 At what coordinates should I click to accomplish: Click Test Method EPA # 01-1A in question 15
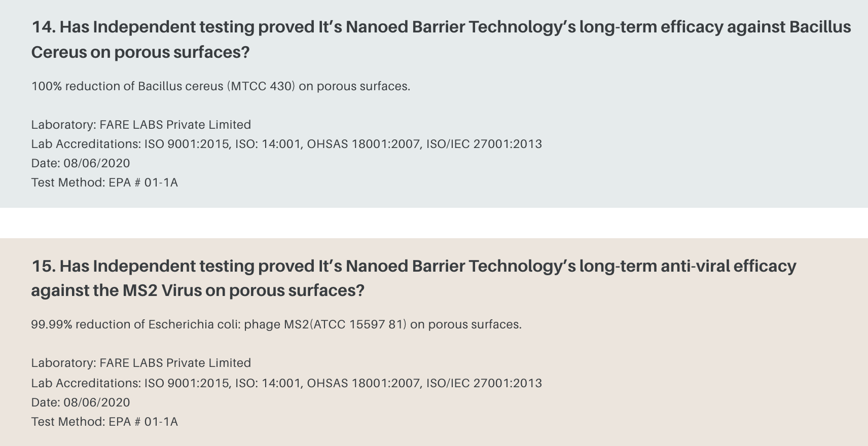click(x=104, y=422)
